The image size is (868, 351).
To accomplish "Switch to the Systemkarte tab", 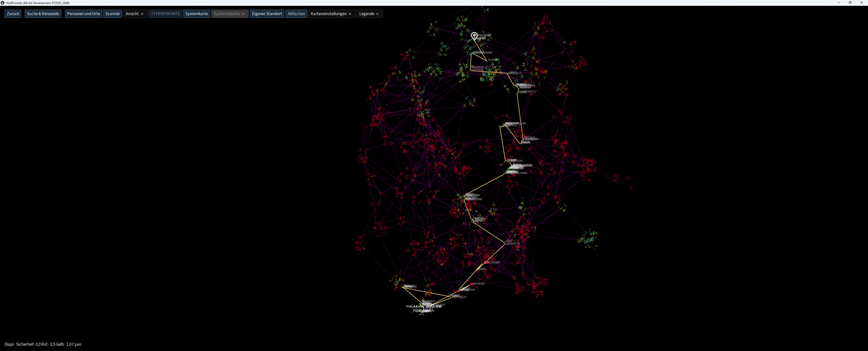I will pyautogui.click(x=197, y=14).
